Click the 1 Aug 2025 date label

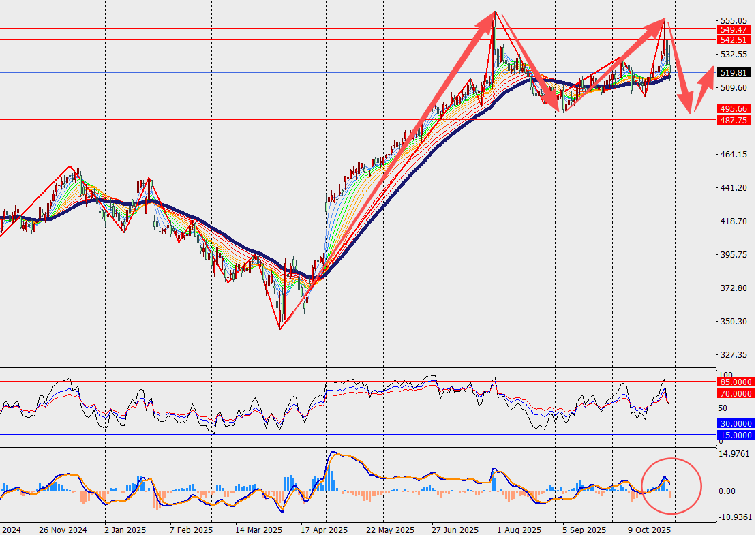[519, 530]
